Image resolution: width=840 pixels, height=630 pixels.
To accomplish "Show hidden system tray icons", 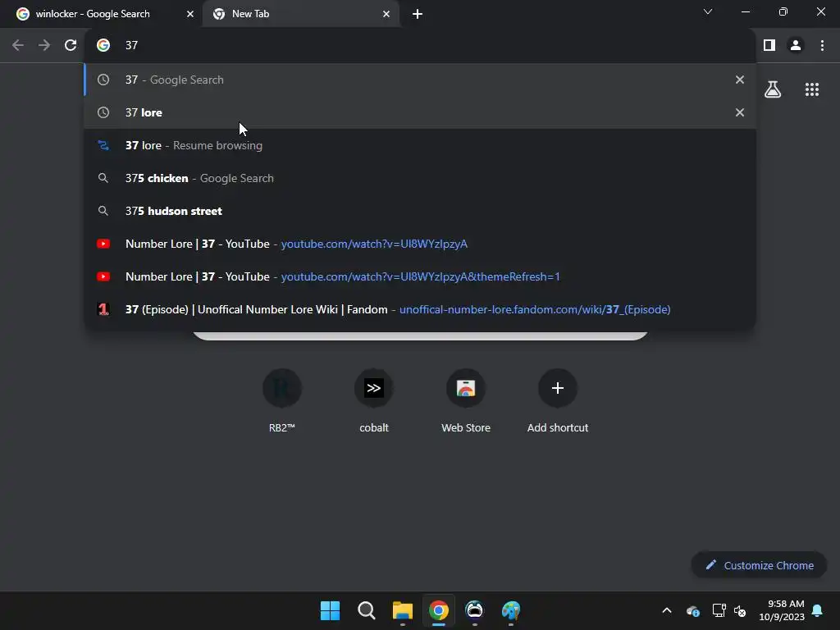I will 667,610.
